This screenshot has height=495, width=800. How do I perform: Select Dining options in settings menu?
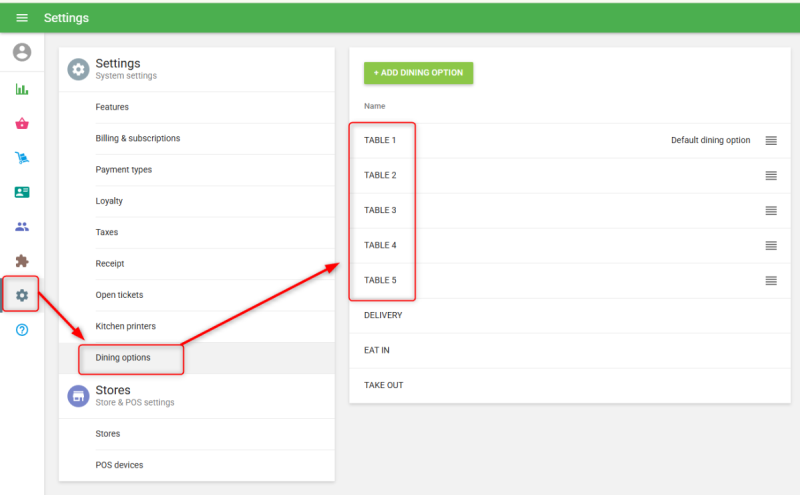click(123, 358)
